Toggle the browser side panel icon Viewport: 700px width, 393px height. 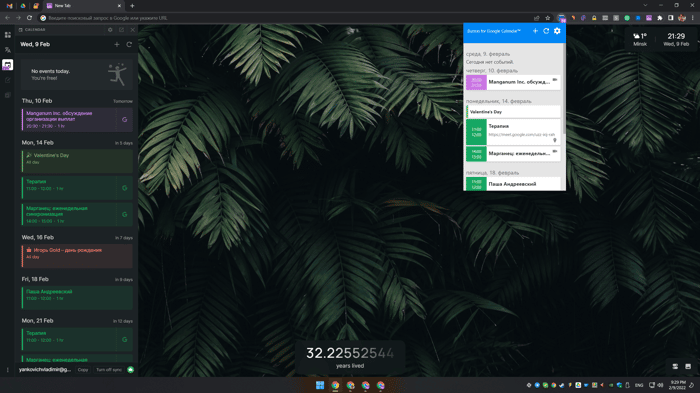click(671, 18)
